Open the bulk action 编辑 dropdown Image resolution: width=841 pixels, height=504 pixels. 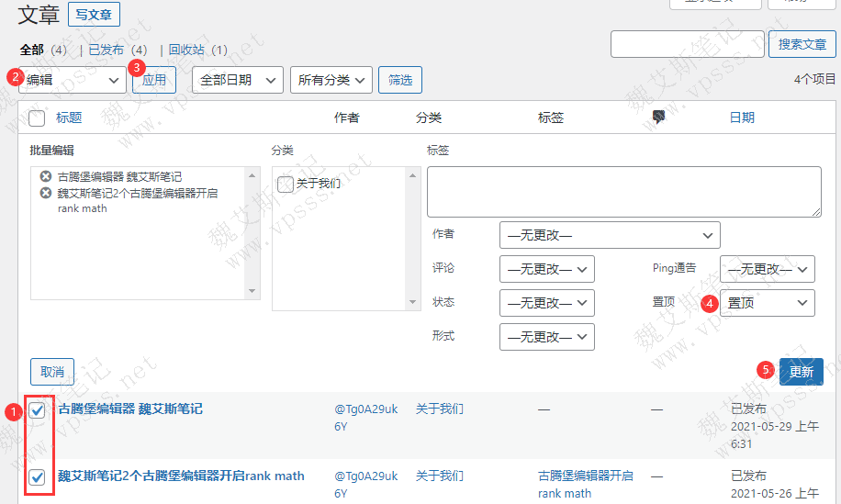click(x=73, y=80)
